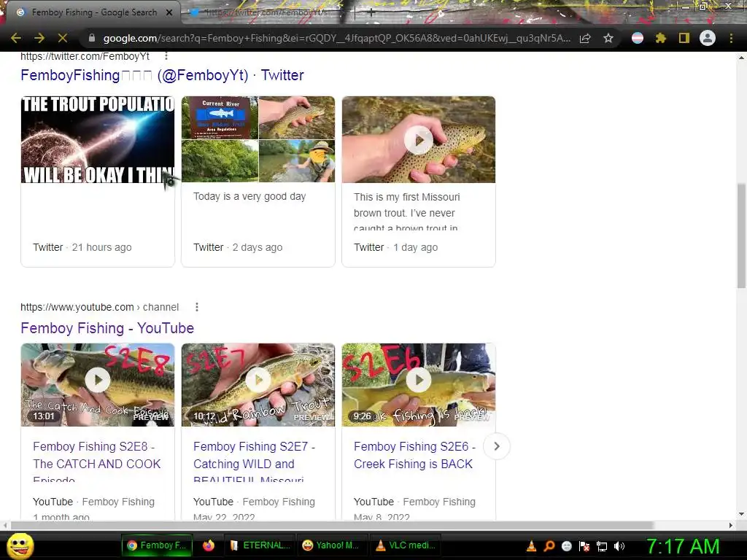Image resolution: width=747 pixels, height=560 pixels.
Task: Click the round face tray icon
Action: click(566, 546)
